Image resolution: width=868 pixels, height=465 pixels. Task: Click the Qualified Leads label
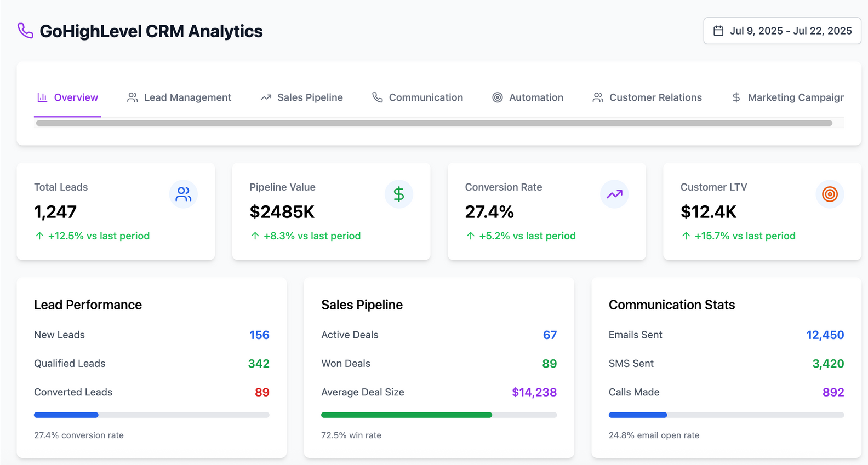(x=70, y=364)
